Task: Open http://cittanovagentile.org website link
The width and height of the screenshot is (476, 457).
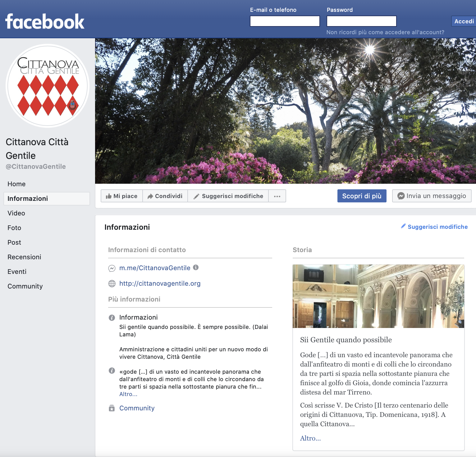Action: pos(160,284)
